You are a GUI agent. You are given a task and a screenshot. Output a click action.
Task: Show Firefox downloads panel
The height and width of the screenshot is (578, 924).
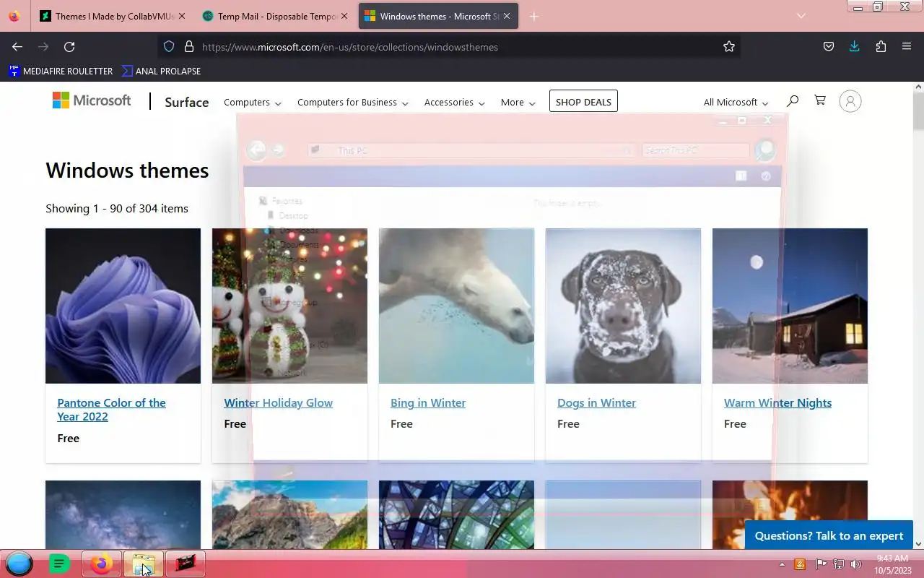[854, 47]
